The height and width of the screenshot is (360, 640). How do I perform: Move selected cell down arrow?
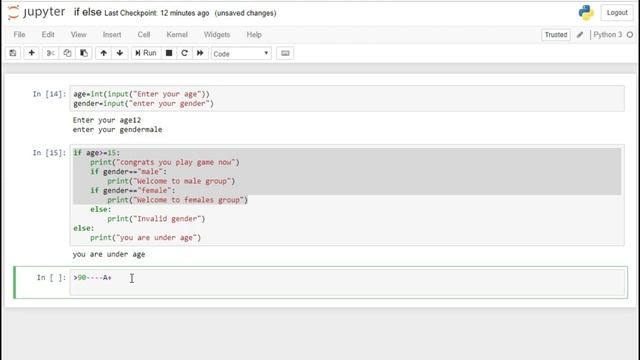pyautogui.click(x=120, y=53)
